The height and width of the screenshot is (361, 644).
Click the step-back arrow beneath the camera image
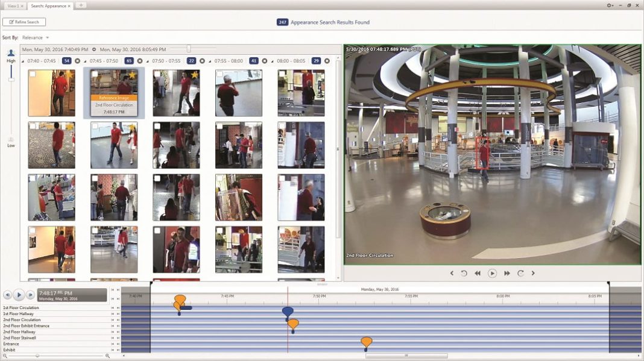(452, 273)
